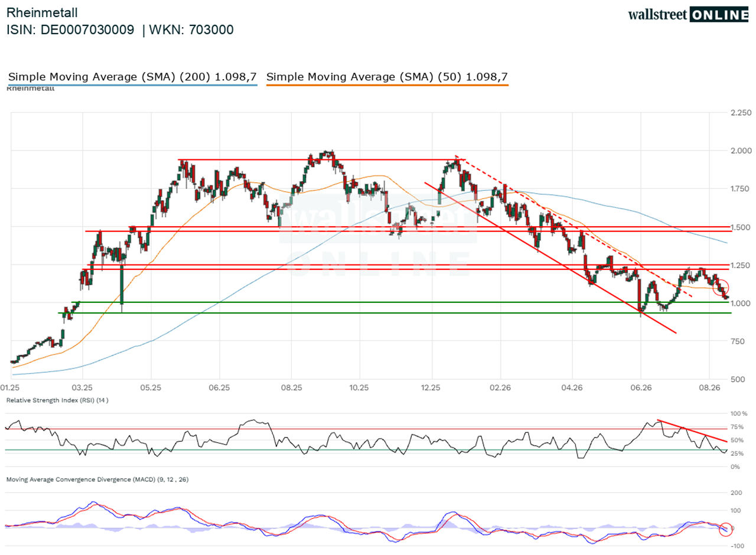Viewport: 756px width, 555px height.
Task: Click the red circle on MACD crossover
Action: pyautogui.click(x=726, y=529)
